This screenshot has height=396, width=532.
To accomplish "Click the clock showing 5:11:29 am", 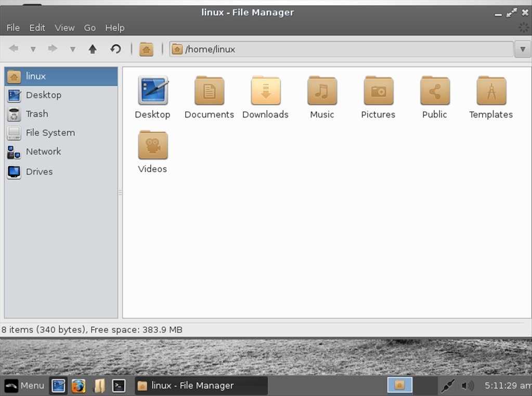I will [x=508, y=386].
